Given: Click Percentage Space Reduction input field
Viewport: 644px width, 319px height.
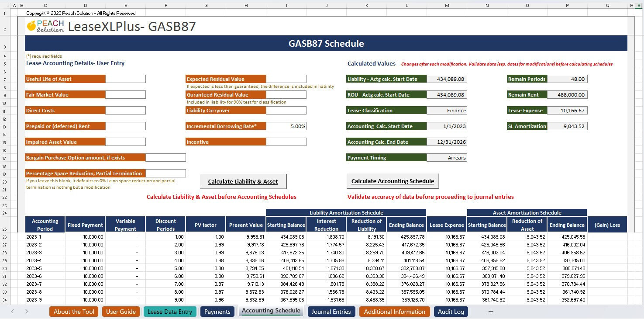Looking at the screenshot, I should [165, 173].
